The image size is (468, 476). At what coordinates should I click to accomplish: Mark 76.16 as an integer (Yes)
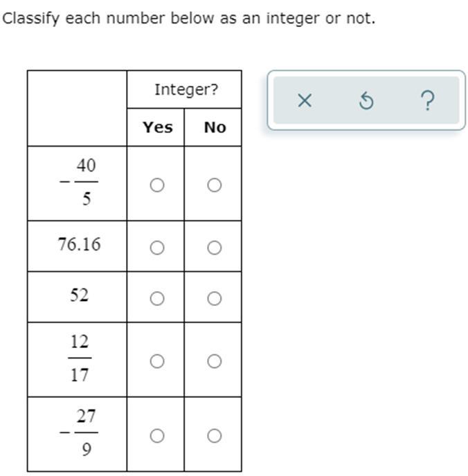[x=157, y=248]
